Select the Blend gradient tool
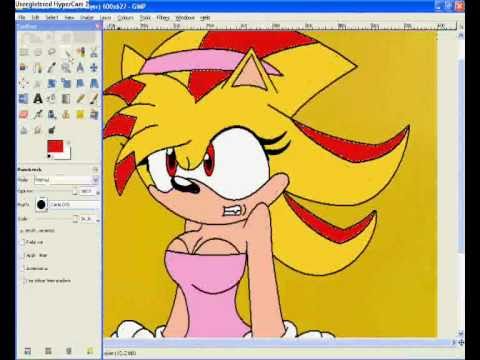480x360 pixels. tap(66, 99)
